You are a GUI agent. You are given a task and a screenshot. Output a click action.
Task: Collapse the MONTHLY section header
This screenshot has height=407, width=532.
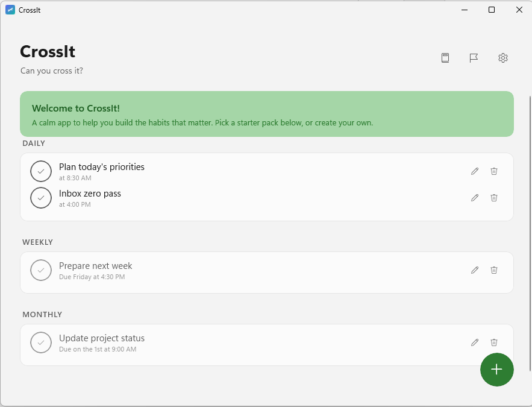[42, 314]
